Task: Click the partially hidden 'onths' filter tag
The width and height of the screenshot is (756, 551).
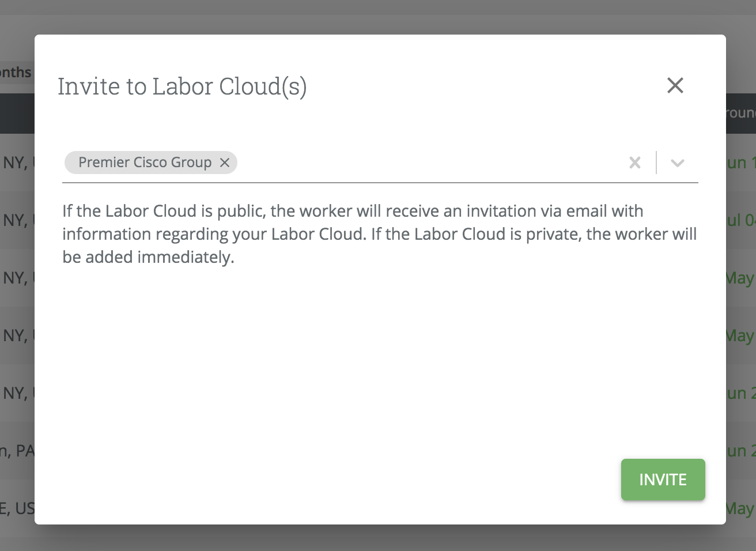Action: 16,73
